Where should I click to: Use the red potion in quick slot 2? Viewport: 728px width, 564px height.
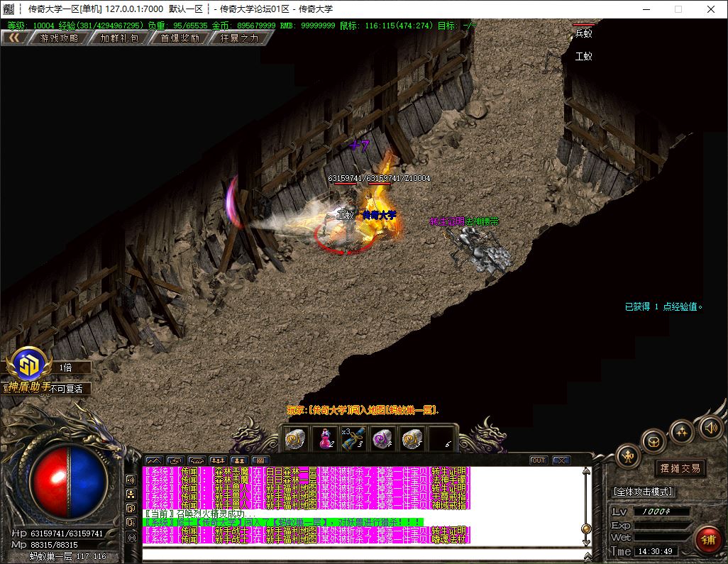pyautogui.click(x=326, y=439)
